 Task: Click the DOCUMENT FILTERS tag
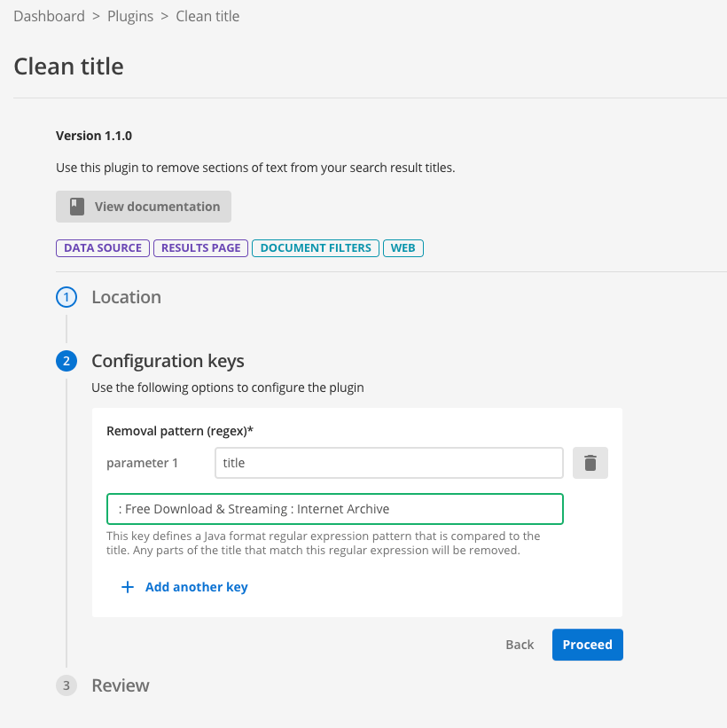pyautogui.click(x=315, y=248)
